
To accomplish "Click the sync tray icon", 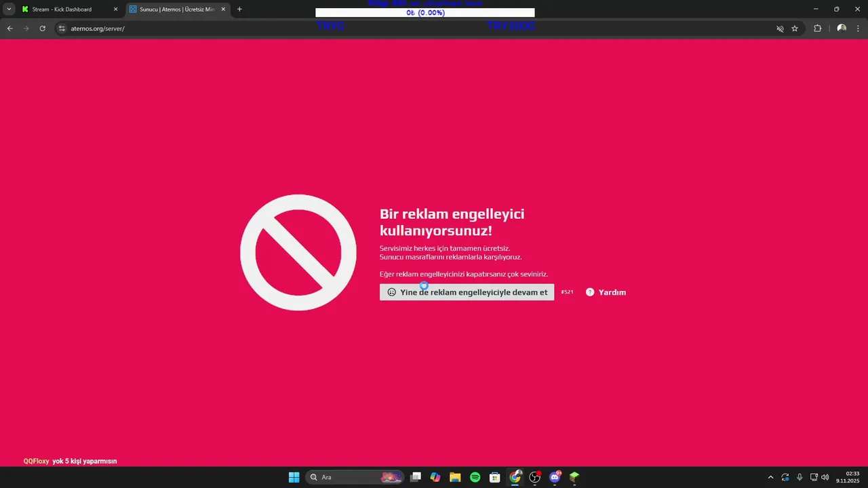I will coord(785,477).
